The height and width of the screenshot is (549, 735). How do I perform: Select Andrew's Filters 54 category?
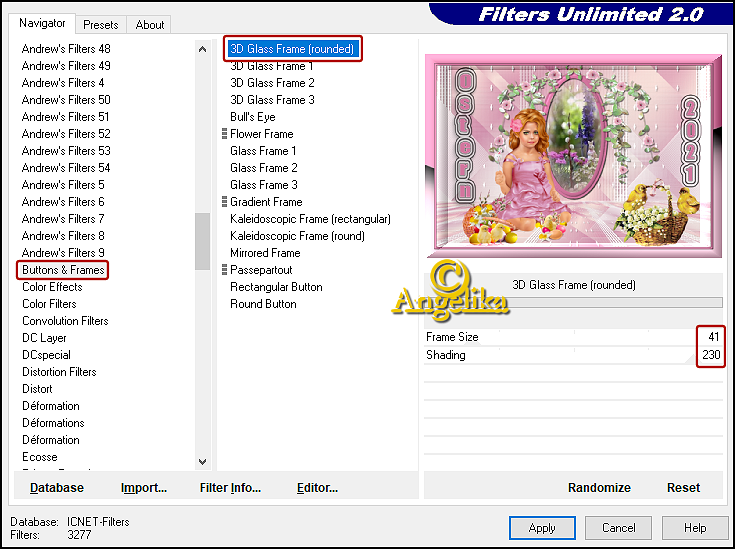[x=66, y=168]
